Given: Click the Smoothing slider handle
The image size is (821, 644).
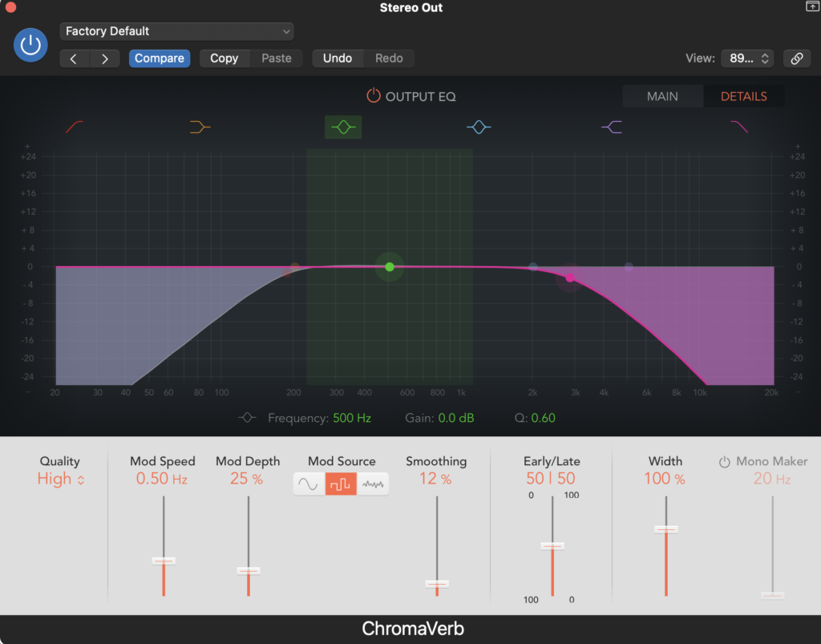Looking at the screenshot, I should coord(437,584).
